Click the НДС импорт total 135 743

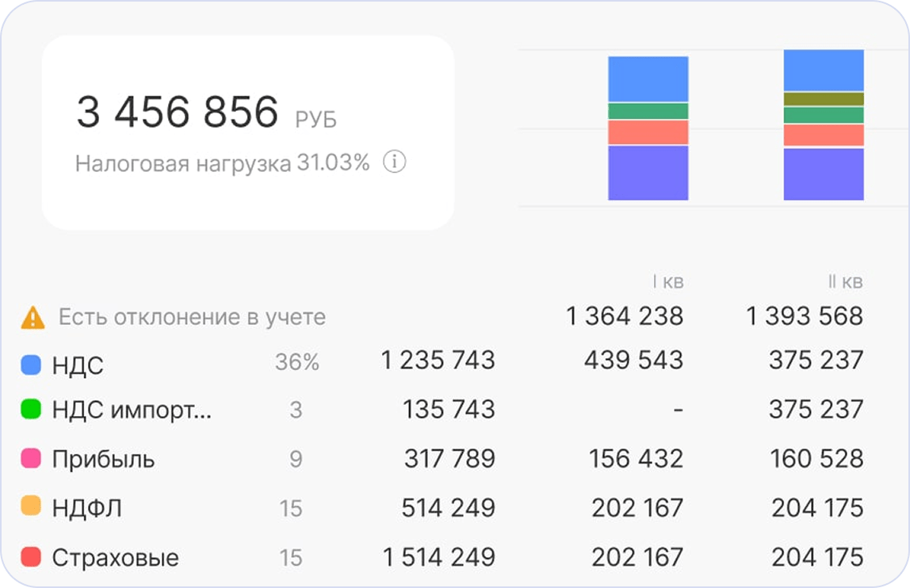point(449,409)
